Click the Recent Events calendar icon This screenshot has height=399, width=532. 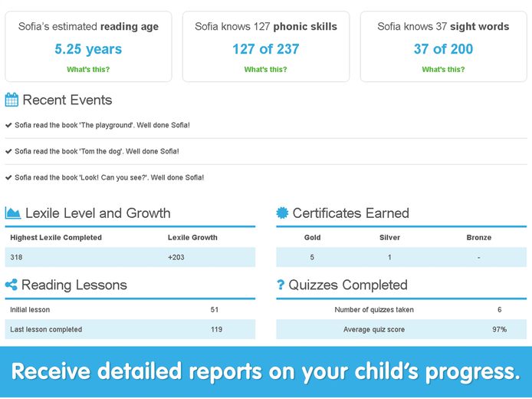coord(11,100)
